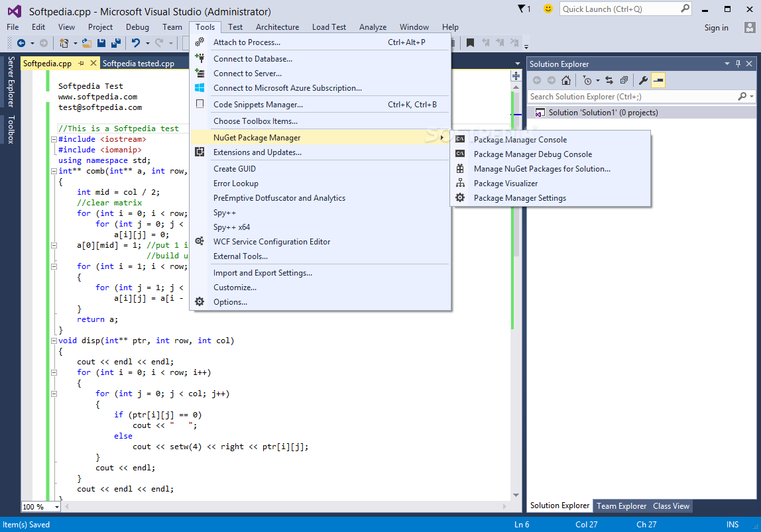Click the Redo toolbar arrow

(158, 43)
